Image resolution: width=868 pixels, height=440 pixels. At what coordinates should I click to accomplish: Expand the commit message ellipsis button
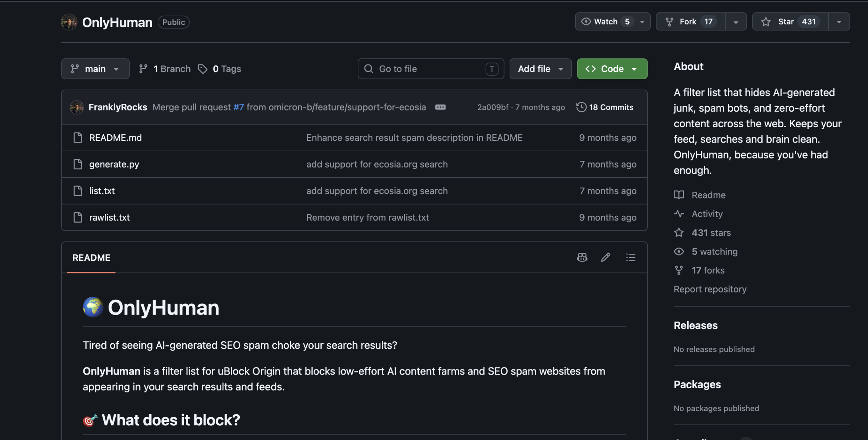(440, 107)
